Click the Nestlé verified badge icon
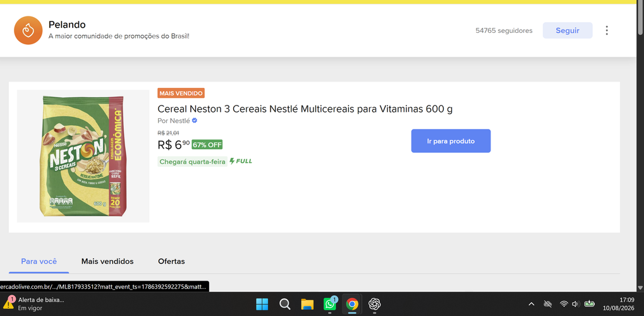Image resolution: width=644 pixels, height=316 pixels. coord(195,121)
